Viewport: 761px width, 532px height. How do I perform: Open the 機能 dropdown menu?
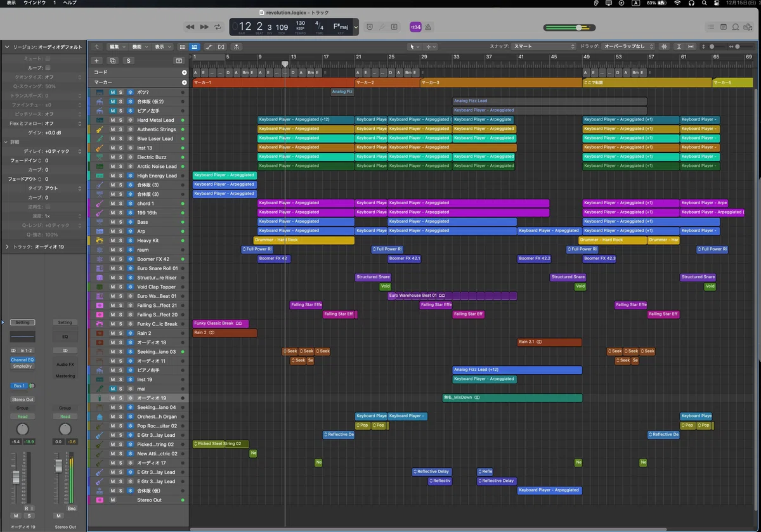(x=140, y=47)
